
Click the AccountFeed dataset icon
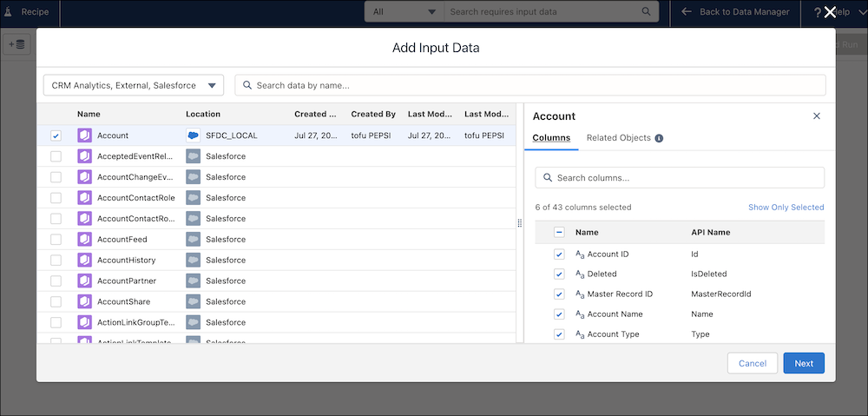(x=84, y=240)
